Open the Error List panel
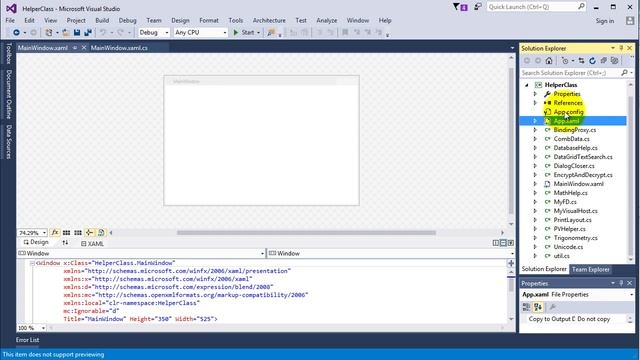This screenshot has width=640, height=360. click(x=28, y=340)
